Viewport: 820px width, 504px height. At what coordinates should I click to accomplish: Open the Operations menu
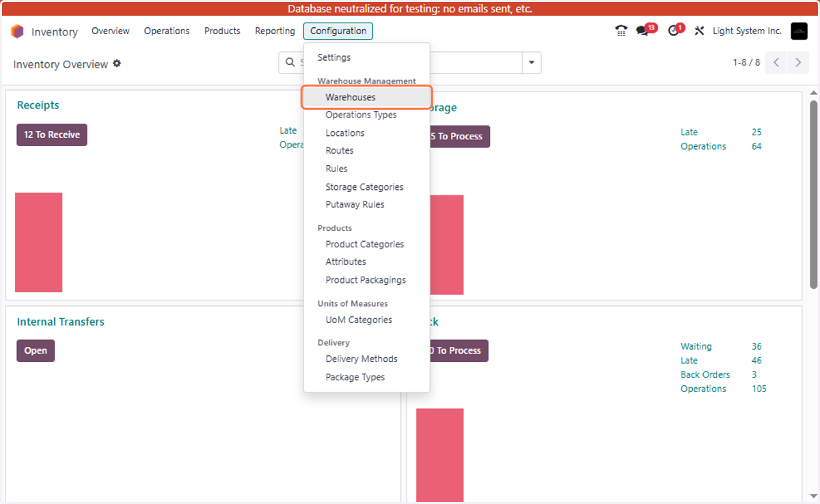167,31
